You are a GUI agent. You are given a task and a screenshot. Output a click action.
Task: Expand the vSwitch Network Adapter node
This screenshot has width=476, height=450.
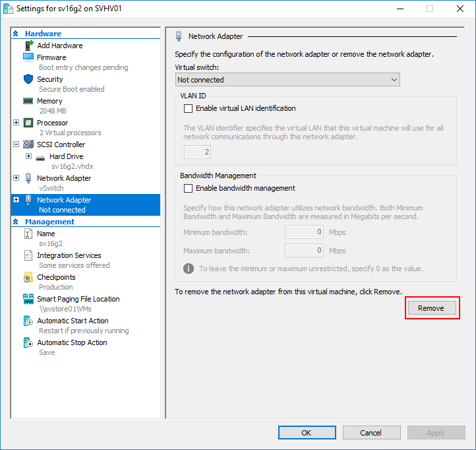pos(16,178)
